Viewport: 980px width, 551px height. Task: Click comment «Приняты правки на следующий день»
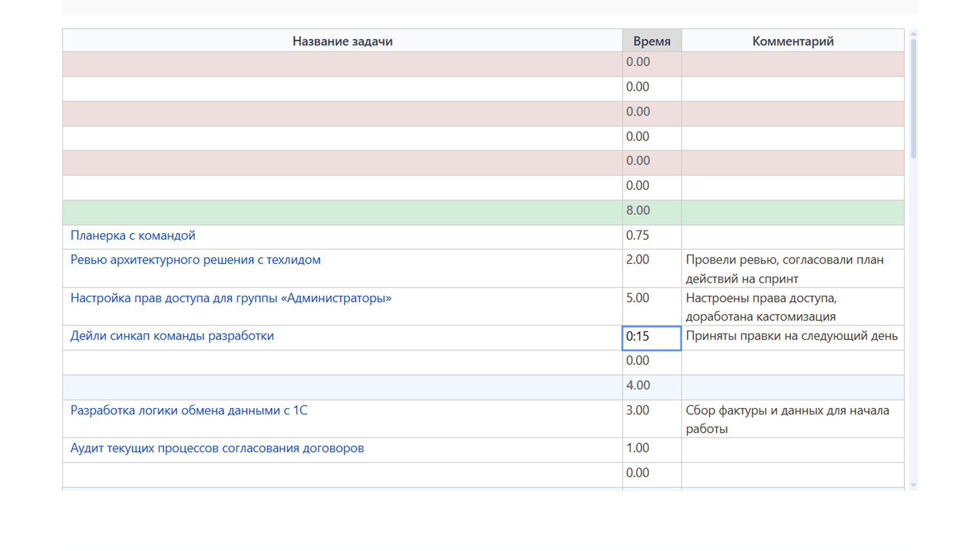[x=791, y=336]
